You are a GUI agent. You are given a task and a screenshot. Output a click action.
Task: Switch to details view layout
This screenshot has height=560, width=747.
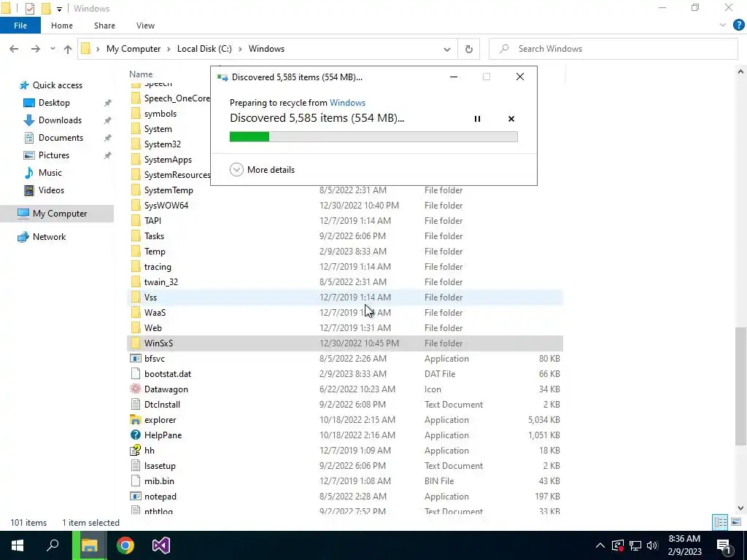point(720,522)
